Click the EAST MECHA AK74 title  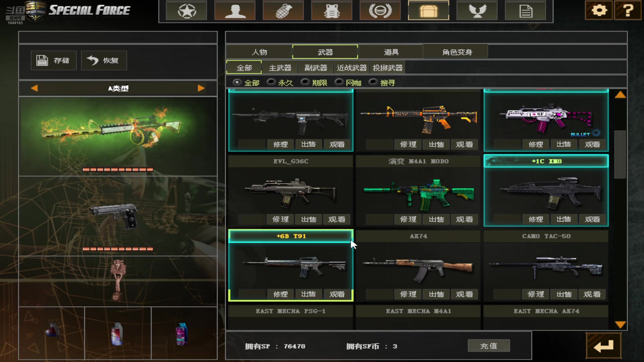click(546, 311)
